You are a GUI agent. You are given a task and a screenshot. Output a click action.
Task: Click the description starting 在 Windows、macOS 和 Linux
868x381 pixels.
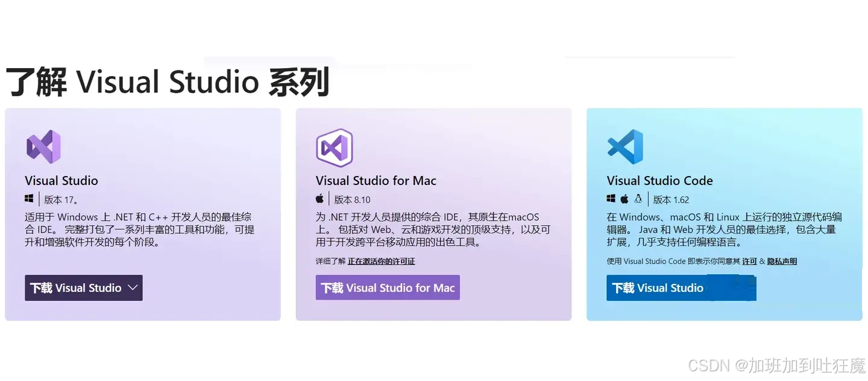point(725,230)
